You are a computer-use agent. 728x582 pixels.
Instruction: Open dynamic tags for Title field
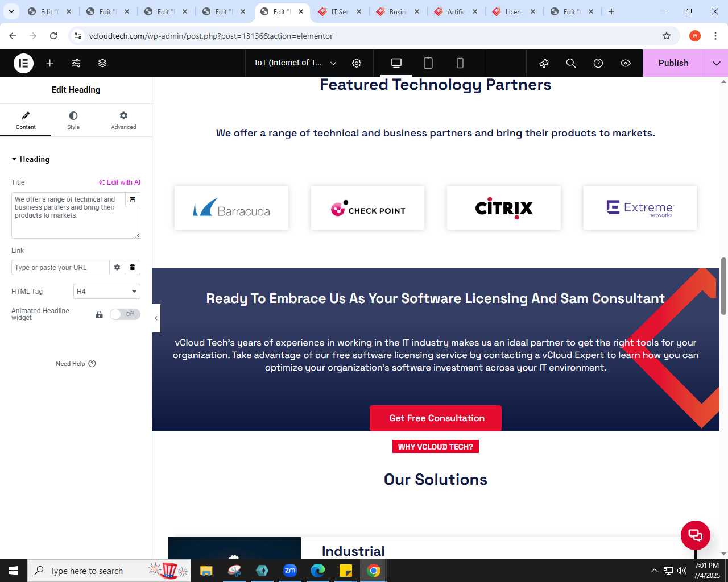click(x=133, y=200)
